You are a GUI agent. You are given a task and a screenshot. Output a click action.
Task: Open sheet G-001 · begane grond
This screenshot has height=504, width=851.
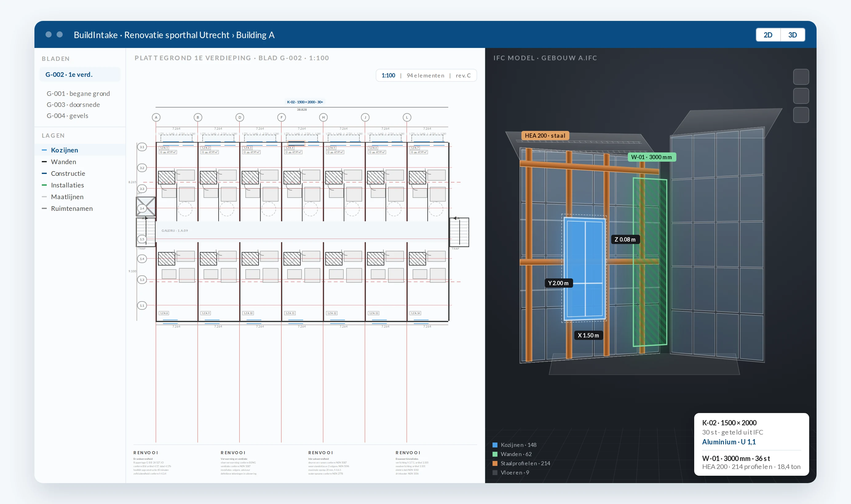[x=78, y=93]
